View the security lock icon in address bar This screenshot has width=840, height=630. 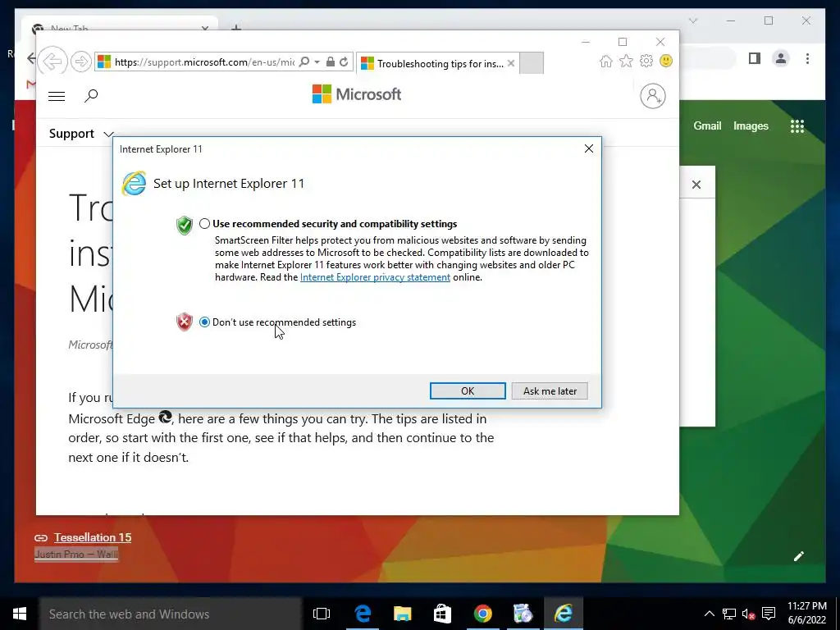[331, 62]
